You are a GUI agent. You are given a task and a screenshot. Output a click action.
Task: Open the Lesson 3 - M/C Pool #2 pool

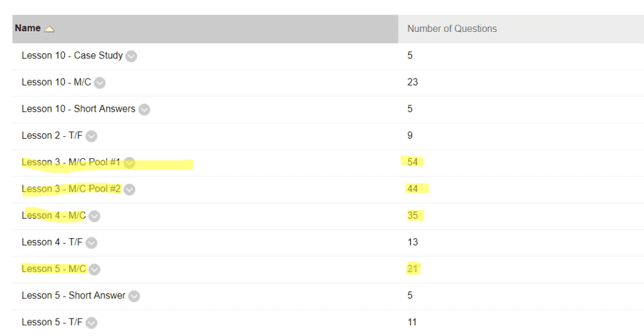(71, 188)
